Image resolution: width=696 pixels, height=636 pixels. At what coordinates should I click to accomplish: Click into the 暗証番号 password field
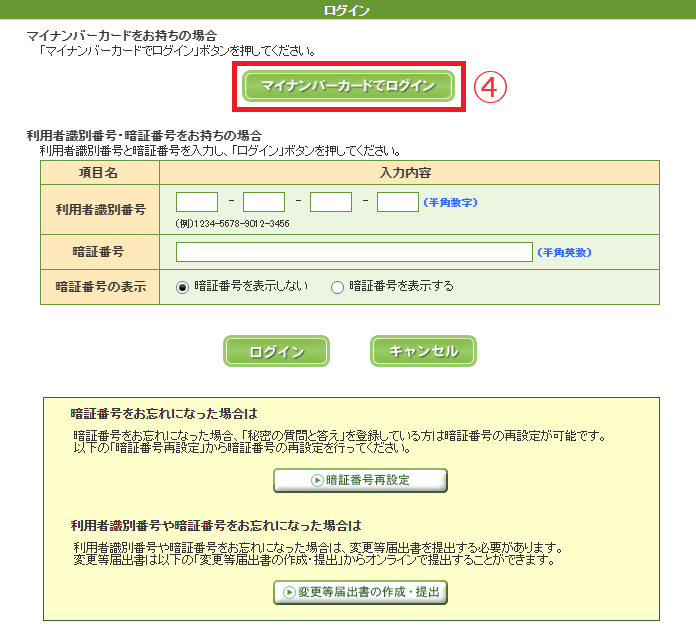tap(354, 252)
